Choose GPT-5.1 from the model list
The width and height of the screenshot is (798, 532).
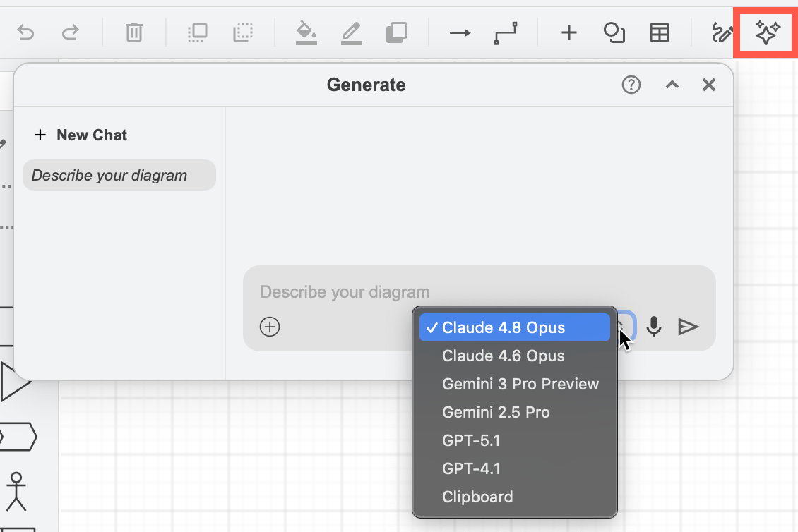[x=515, y=440]
